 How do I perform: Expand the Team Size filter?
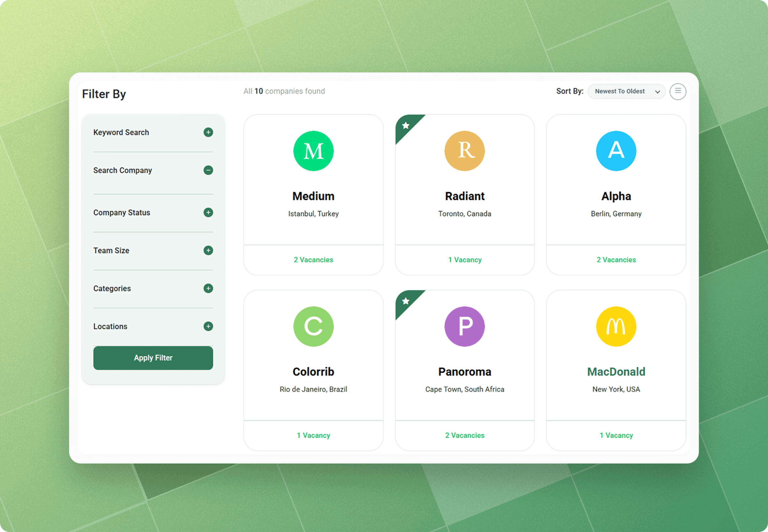pos(208,250)
